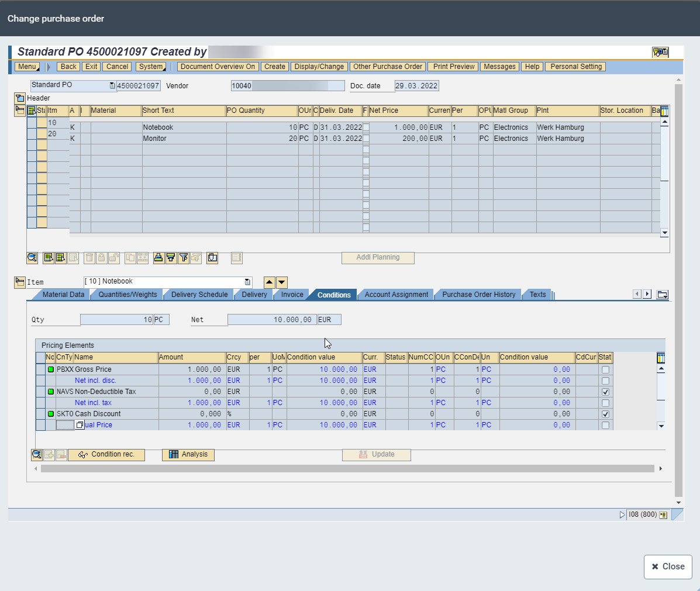The image size is (700, 591).
Task: Toggle the Stat checkbox for Cash Discount
Action: point(605,414)
